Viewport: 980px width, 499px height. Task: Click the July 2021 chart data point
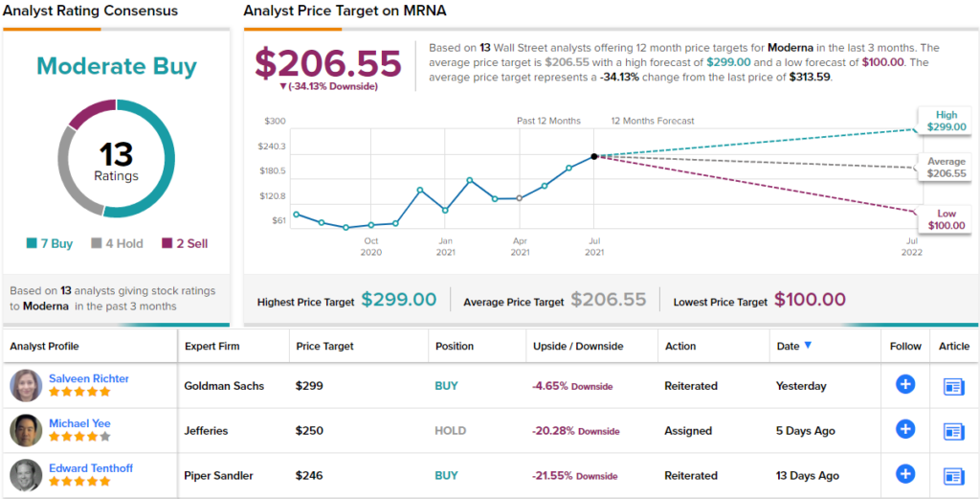[x=593, y=156]
